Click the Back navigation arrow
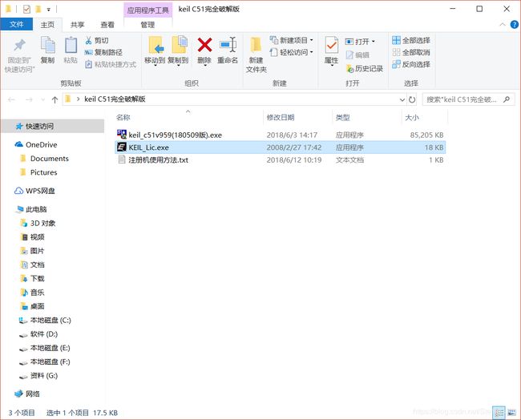 [12, 99]
